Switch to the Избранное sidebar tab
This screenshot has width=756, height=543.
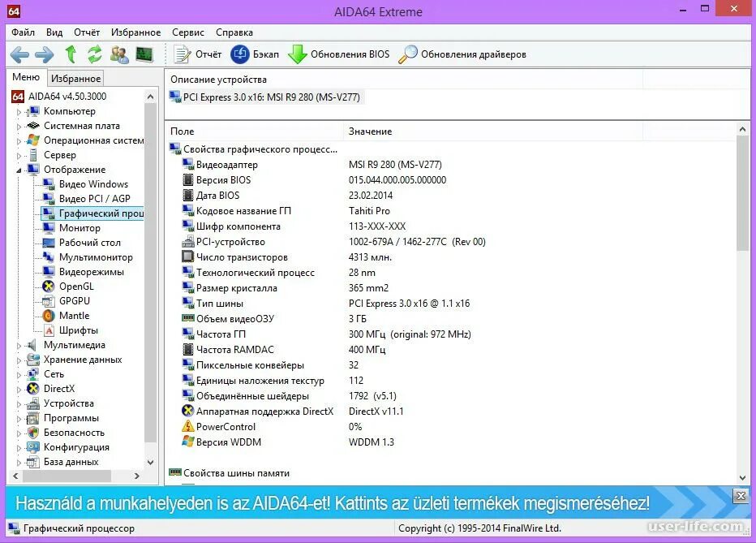[x=75, y=78]
